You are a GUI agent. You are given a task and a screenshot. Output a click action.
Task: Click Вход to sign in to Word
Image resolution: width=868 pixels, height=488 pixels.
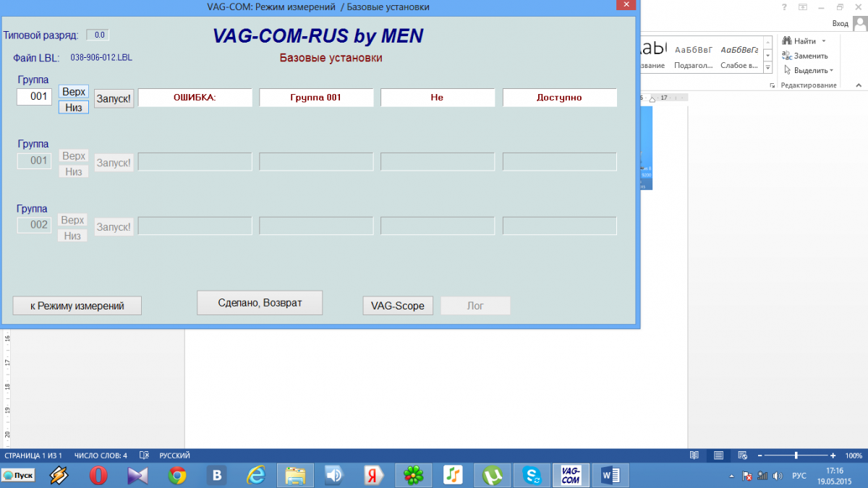click(x=840, y=24)
